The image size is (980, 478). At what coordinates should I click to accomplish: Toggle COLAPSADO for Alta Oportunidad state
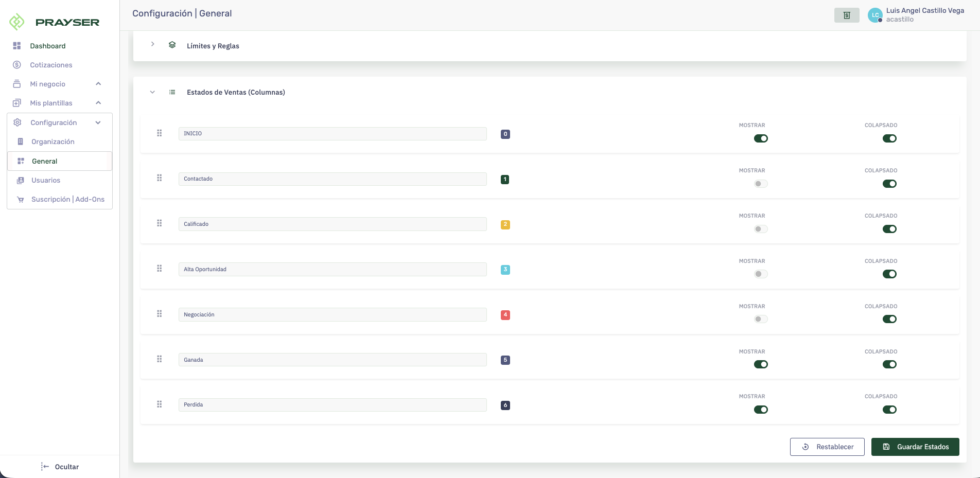click(889, 274)
